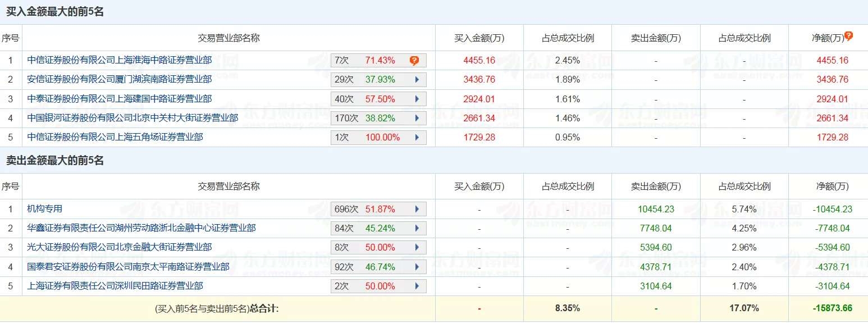Open the 机构专用 link

pyautogui.click(x=45, y=209)
